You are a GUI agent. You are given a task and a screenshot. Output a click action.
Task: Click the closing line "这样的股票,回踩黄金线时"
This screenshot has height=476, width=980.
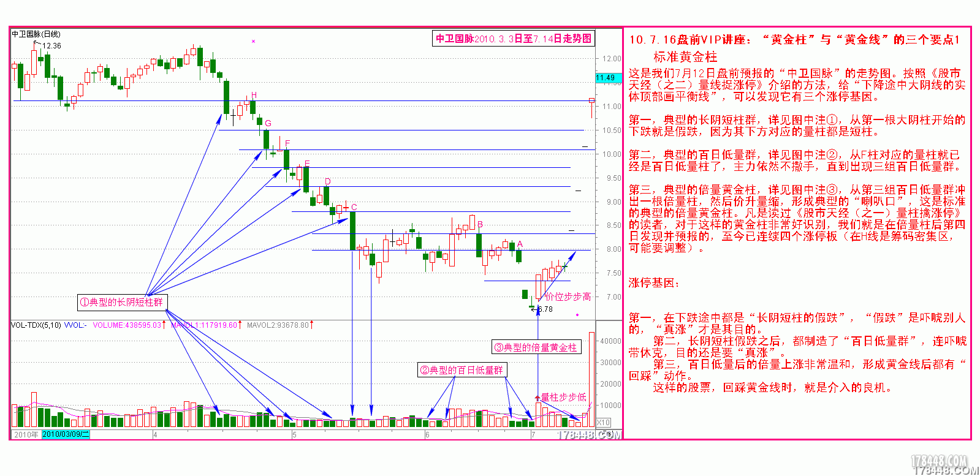click(x=772, y=387)
